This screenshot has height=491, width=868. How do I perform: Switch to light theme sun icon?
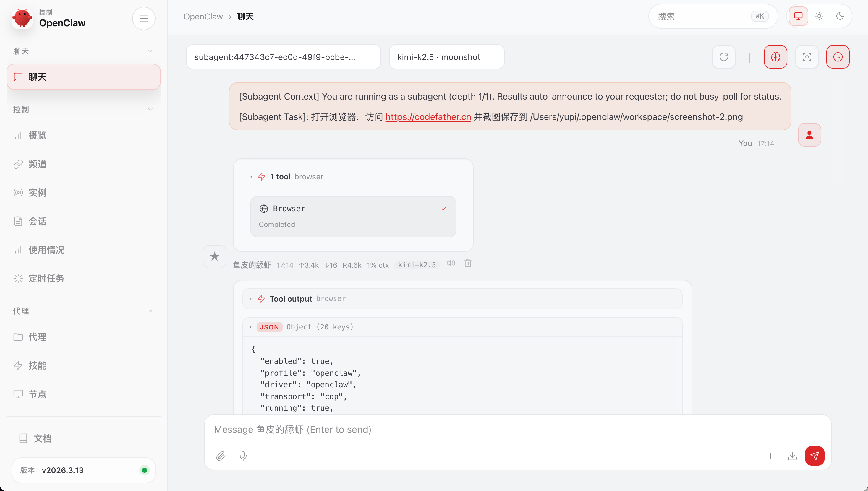tap(819, 16)
